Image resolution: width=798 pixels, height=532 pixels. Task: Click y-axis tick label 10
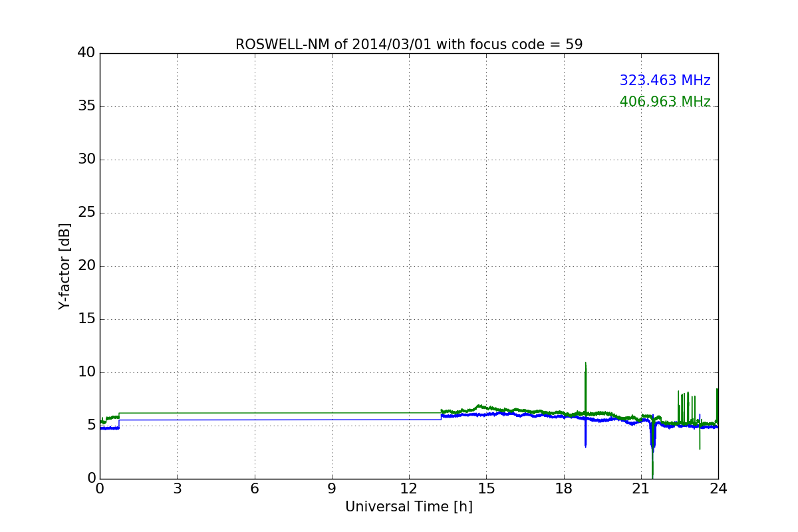(x=86, y=372)
